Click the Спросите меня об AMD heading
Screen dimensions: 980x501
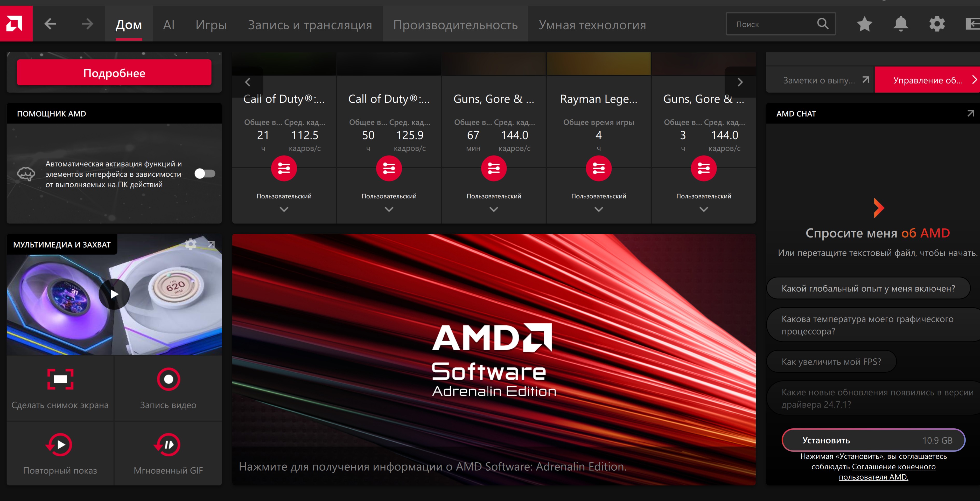coord(878,233)
